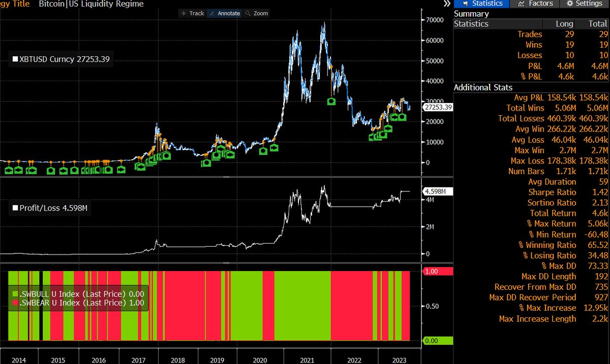Click the 2023 year on time axis

(400, 359)
